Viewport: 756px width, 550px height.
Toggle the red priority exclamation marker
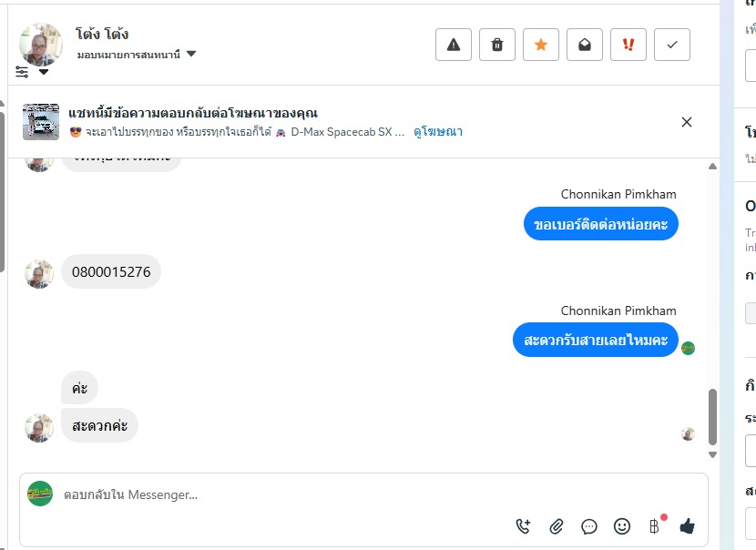[628, 45]
